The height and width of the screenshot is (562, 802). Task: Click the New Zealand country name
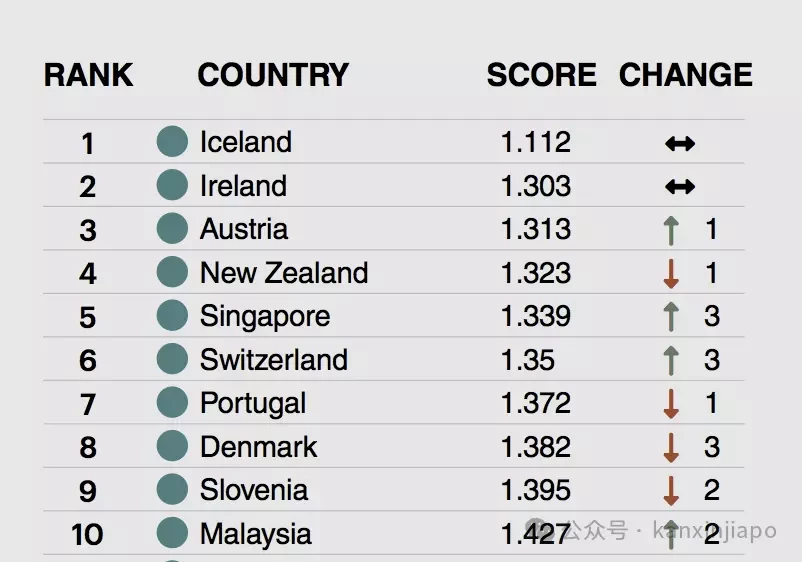pos(284,273)
